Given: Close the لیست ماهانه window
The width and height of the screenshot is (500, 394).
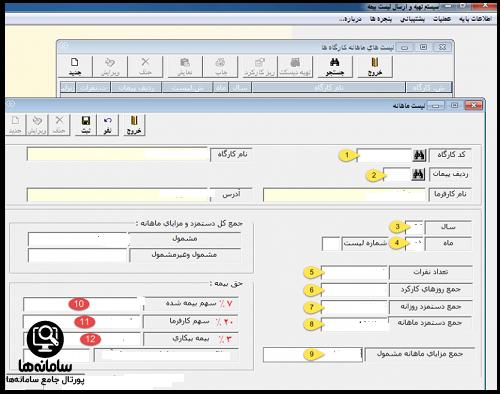Looking at the screenshot, I should coord(473,105).
